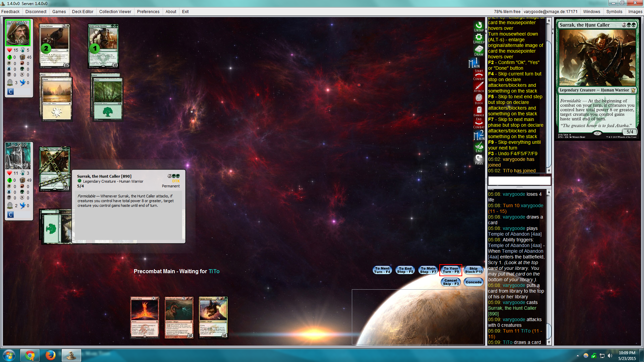The width and height of the screenshot is (644, 362).
Task: Click the Untap phase icon
Action: pyautogui.click(x=479, y=26)
